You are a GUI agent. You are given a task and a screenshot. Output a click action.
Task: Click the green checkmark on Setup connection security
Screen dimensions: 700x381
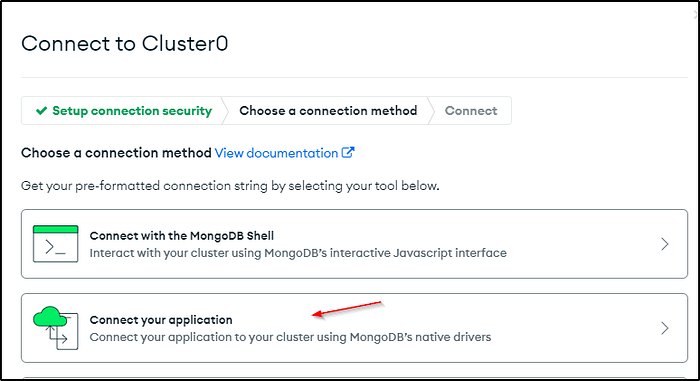(x=42, y=111)
